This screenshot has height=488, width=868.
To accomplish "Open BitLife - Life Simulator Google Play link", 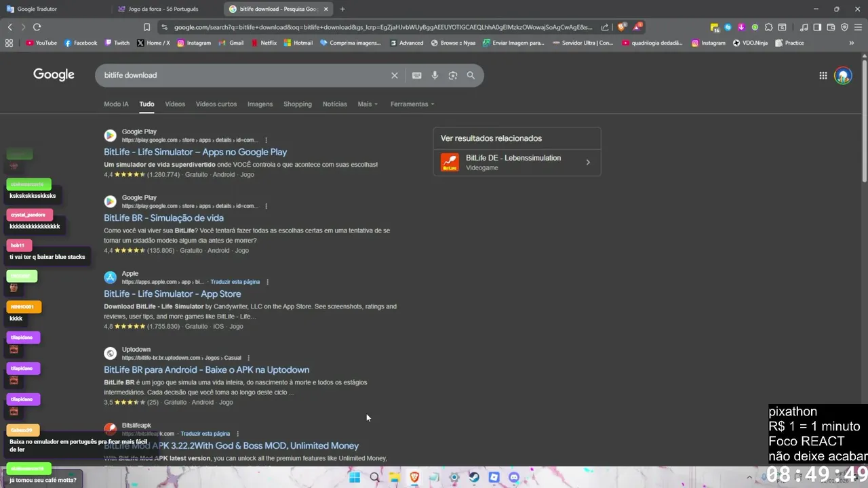I will (195, 152).
